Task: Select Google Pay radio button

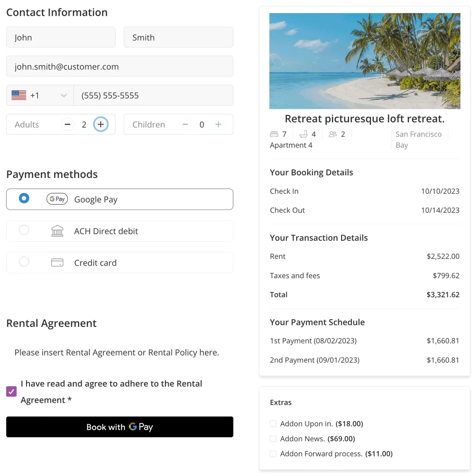Action: point(24,199)
